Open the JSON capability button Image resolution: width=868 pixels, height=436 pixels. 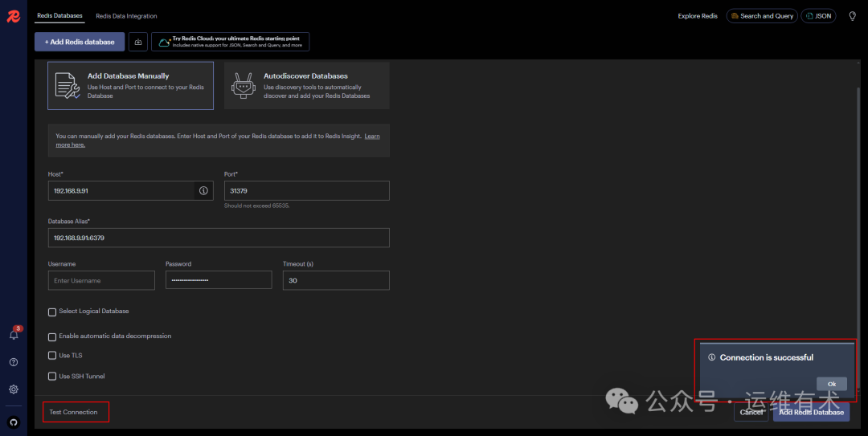818,16
